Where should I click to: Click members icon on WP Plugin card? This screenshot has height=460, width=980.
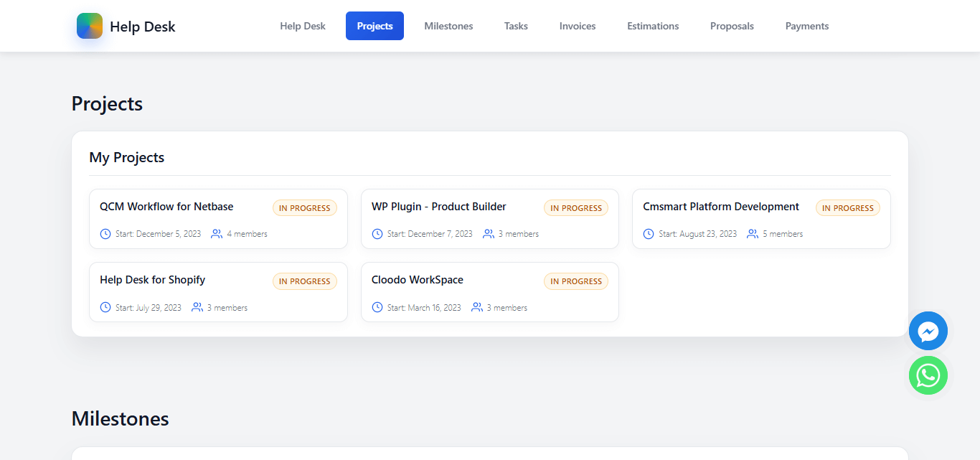coord(489,234)
